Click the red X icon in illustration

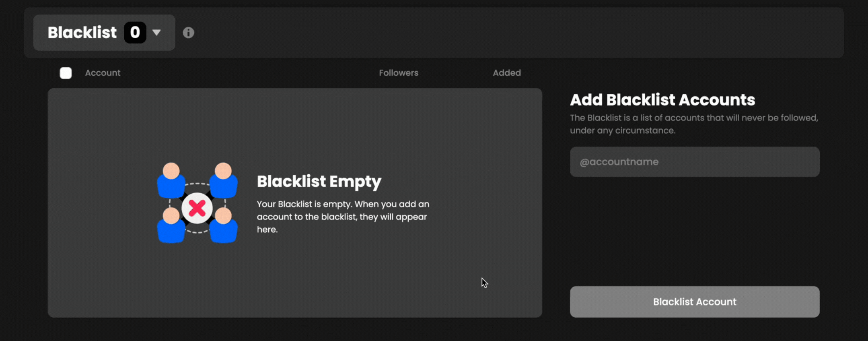coord(197,208)
